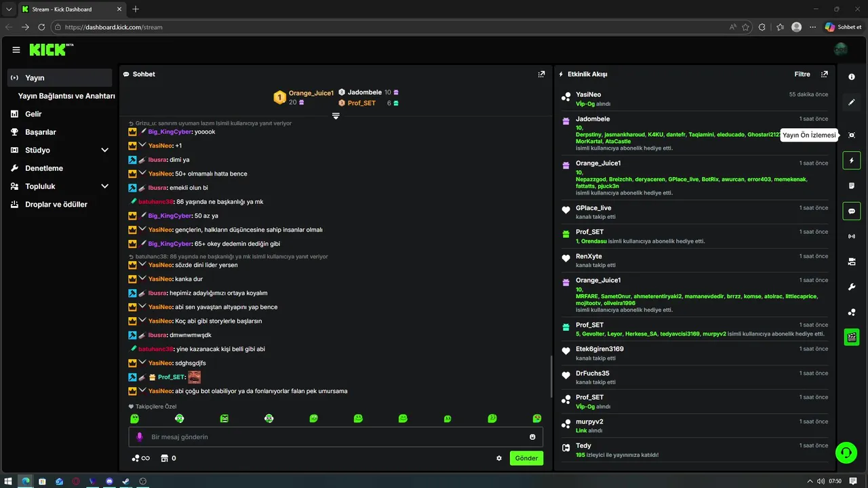Viewport: 868px width, 488px height.
Task: Click the chat bubble icon in right sidebar
Action: pos(852,211)
